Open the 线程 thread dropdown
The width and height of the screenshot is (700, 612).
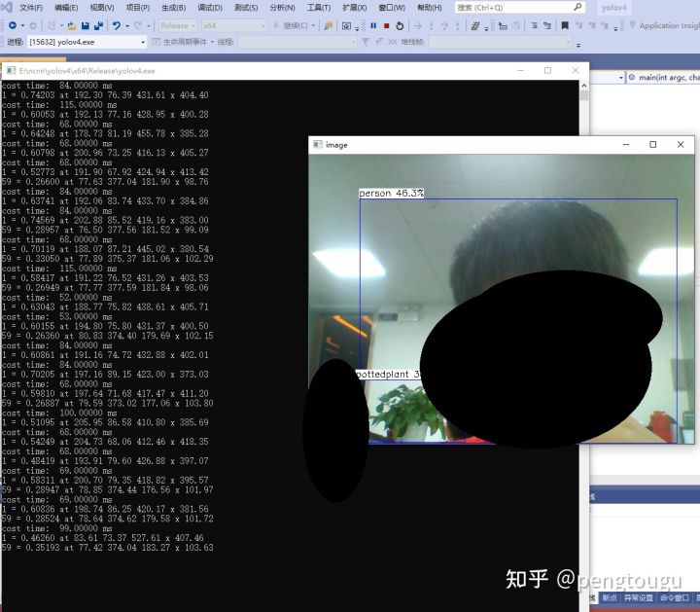(x=297, y=42)
